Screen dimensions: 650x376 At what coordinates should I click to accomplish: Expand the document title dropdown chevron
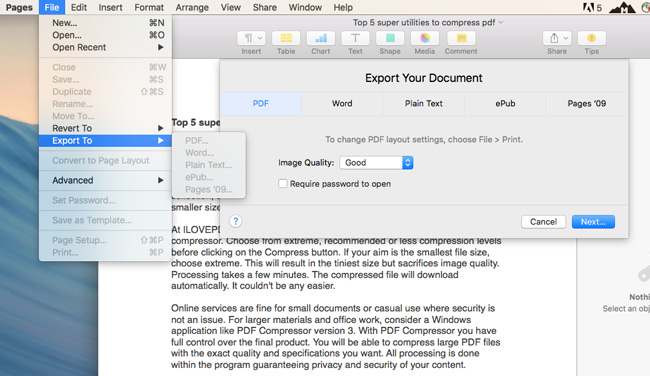tap(501, 22)
